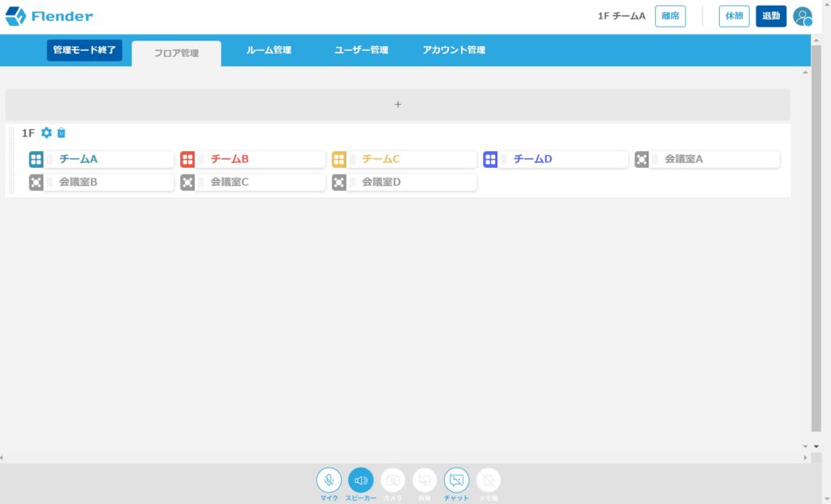
Task: Select the purple grid icon on チームD
Action: (x=491, y=159)
